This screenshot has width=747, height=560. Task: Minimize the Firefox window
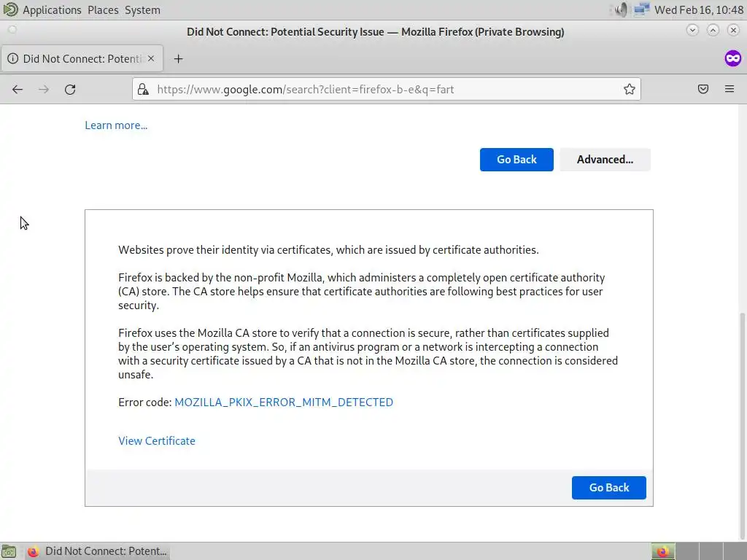pyautogui.click(x=692, y=30)
